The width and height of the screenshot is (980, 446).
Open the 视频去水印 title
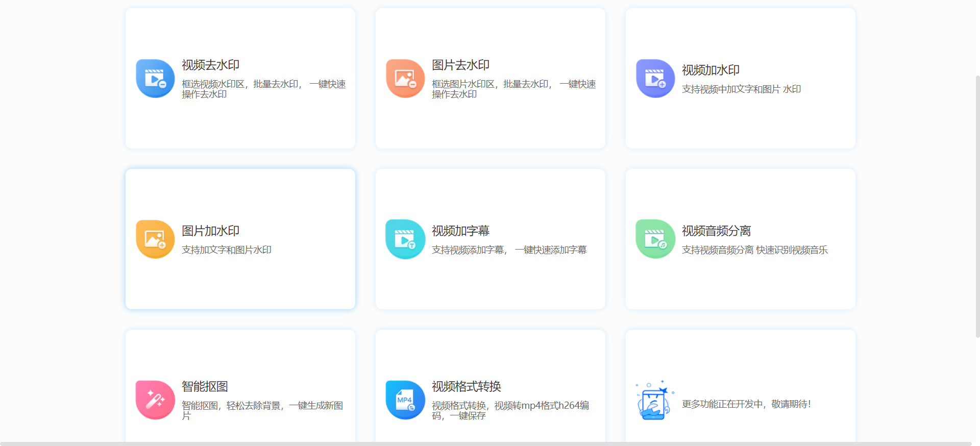(210, 65)
